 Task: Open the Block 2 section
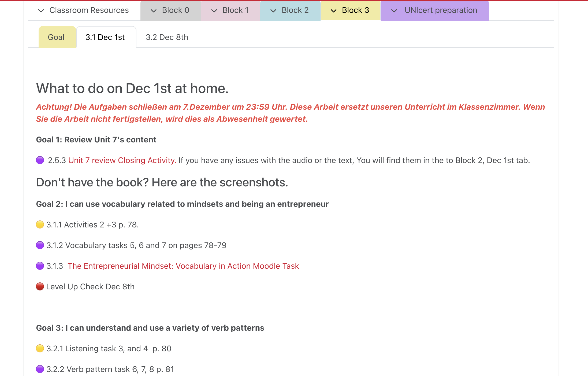295,10
